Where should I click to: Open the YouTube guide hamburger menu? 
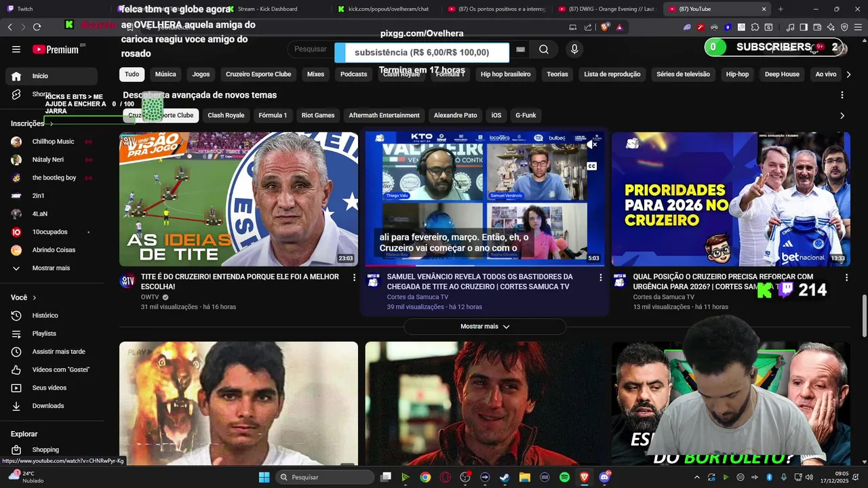[x=16, y=49]
